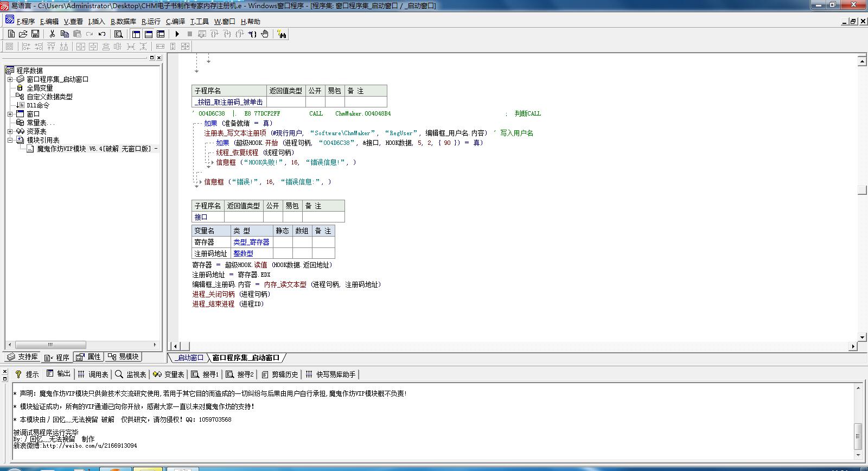Click the Save floppy disk icon
This screenshot has width=868, height=471.
(35, 34)
